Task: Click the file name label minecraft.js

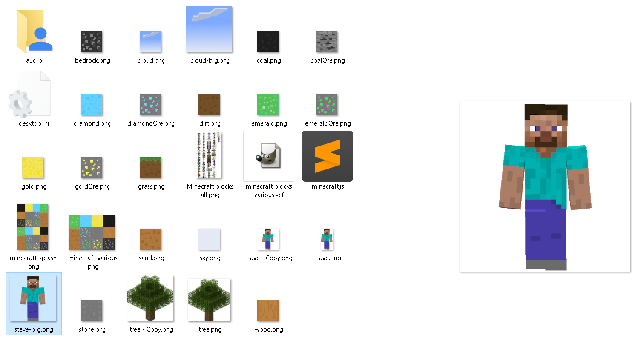Action: point(328,186)
